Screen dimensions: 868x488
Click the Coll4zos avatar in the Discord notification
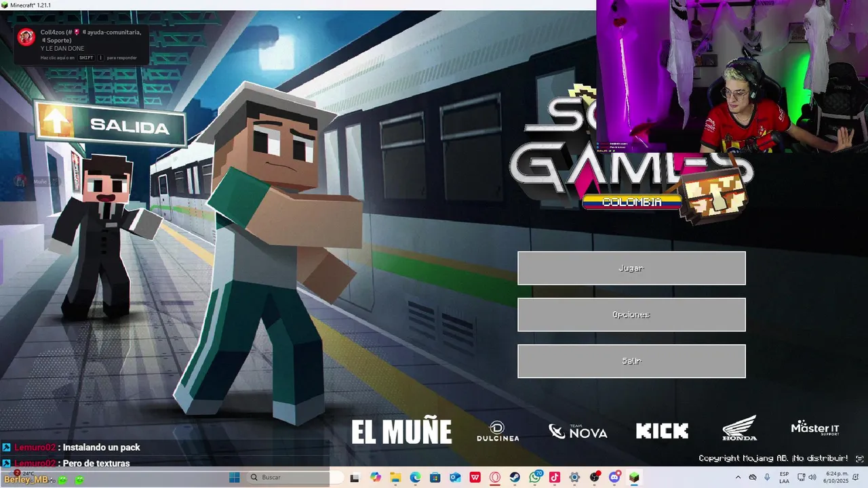[26, 37]
